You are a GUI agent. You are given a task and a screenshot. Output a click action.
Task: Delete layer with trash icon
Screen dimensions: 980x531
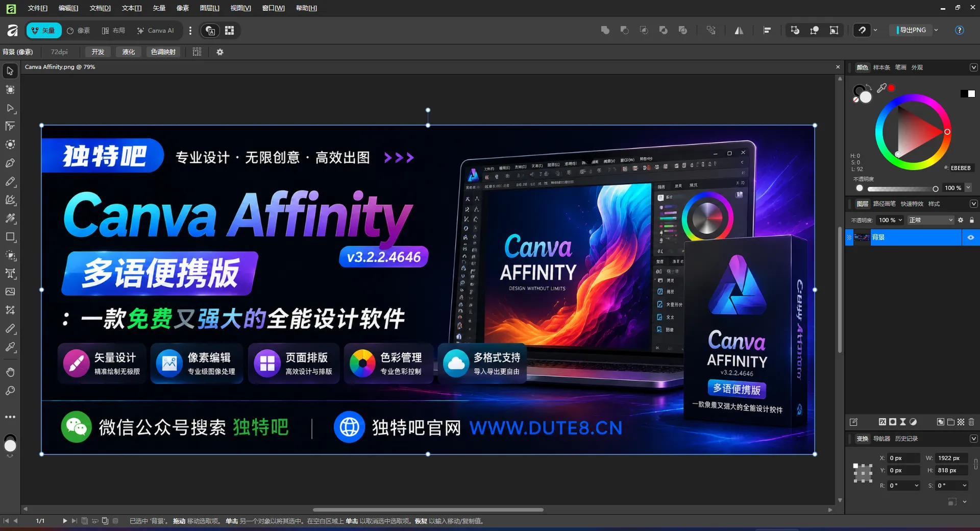[x=971, y=422]
